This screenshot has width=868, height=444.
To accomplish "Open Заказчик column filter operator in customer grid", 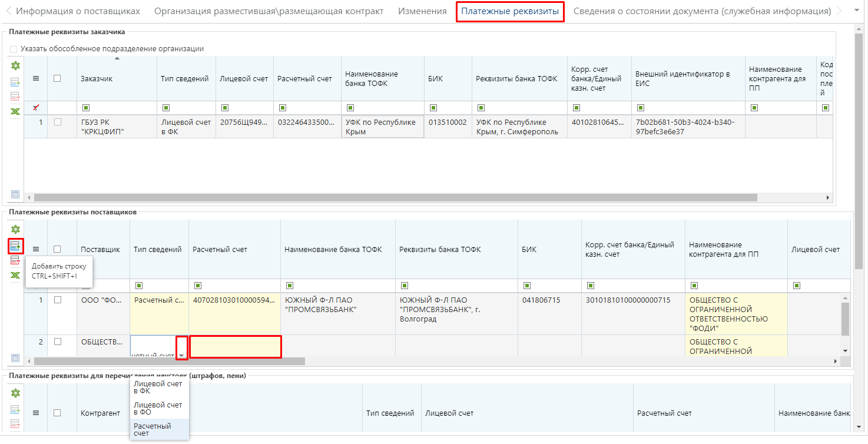I will pos(85,108).
